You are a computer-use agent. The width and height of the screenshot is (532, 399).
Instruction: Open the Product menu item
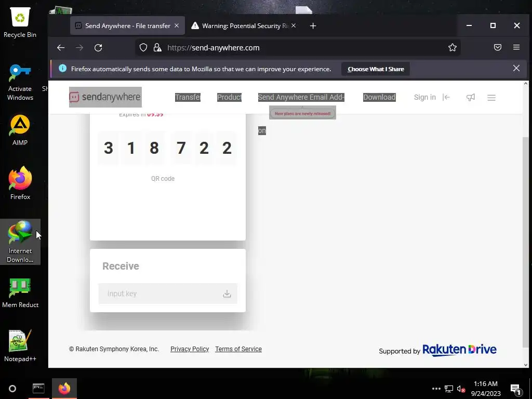229,97
